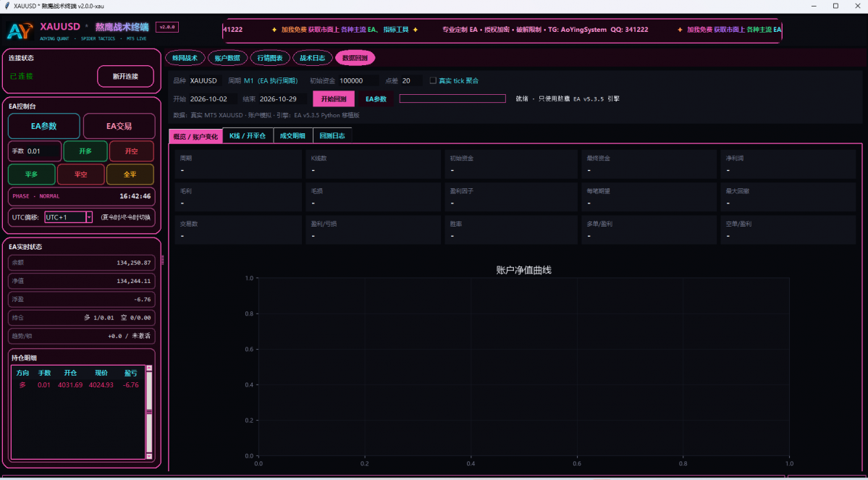
Task: Click the 初始资金 field showing 100000
Action: tap(359, 80)
